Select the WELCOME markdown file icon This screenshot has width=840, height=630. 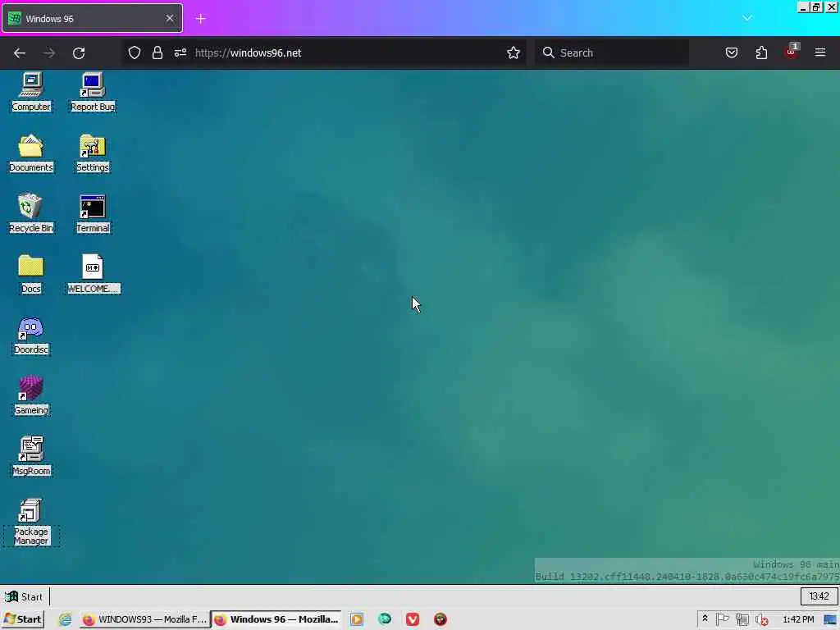(94, 274)
